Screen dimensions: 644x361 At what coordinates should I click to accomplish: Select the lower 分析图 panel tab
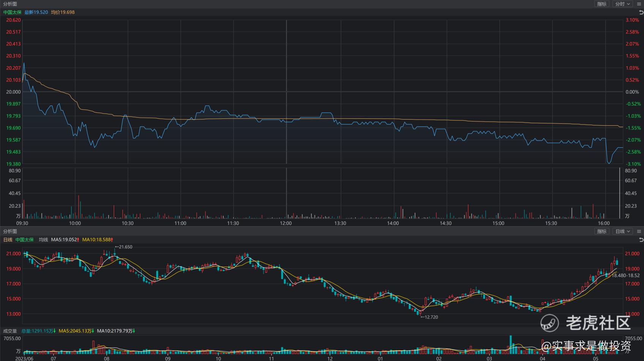[x=10, y=231]
